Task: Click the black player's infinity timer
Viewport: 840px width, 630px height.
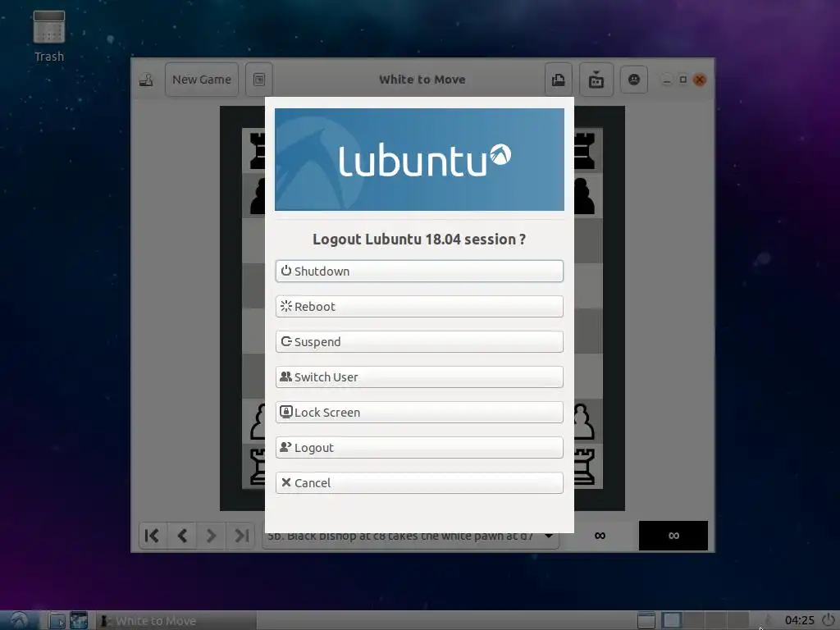Action: [673, 535]
